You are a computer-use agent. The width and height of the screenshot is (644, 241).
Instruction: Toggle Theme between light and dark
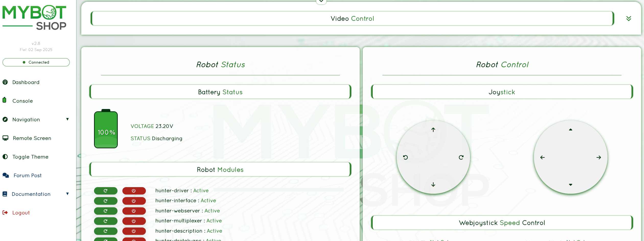pos(30,157)
